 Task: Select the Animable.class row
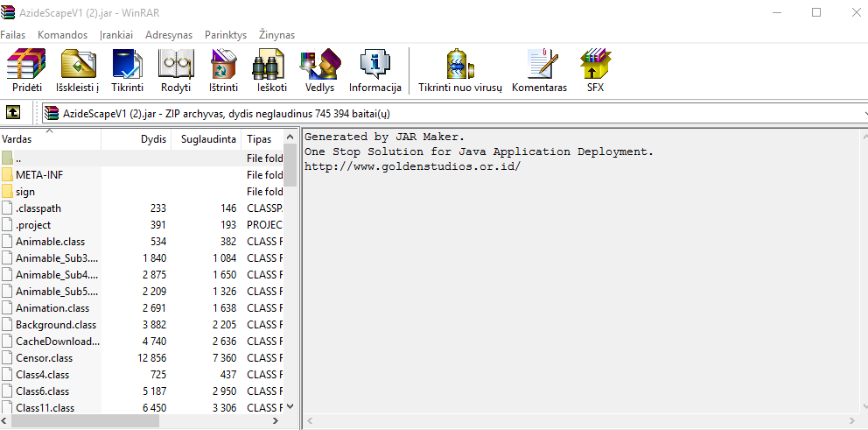click(x=142, y=242)
